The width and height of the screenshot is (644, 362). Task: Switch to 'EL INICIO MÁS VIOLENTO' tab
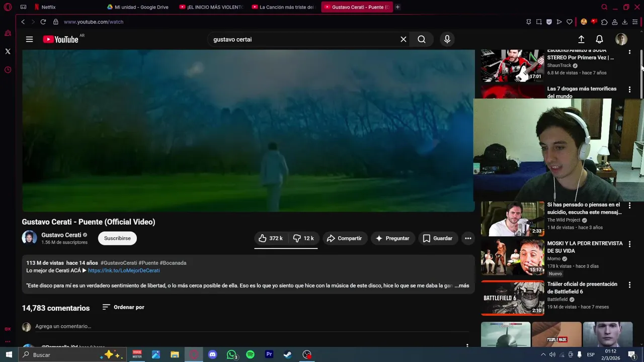[212, 7]
